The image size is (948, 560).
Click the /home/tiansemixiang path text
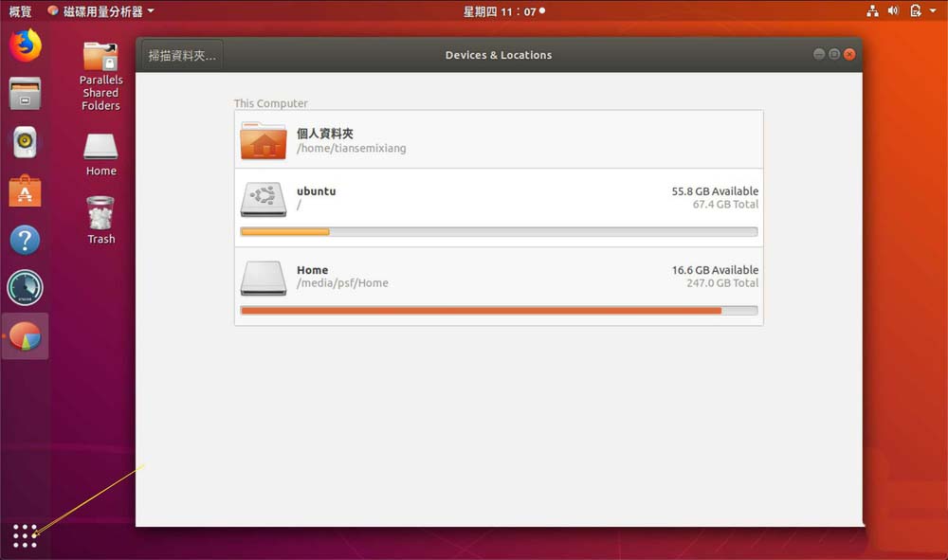352,148
